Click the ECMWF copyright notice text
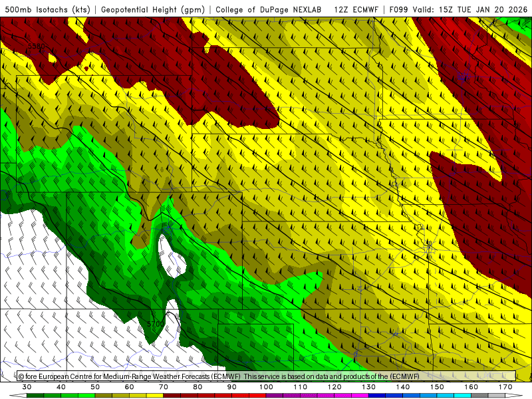This screenshot has width=532, height=399. pos(219,376)
